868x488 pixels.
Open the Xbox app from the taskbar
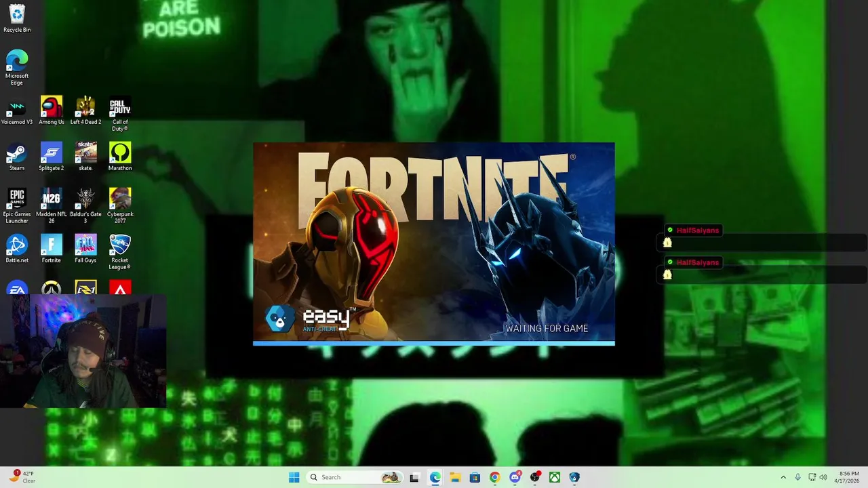555,477
